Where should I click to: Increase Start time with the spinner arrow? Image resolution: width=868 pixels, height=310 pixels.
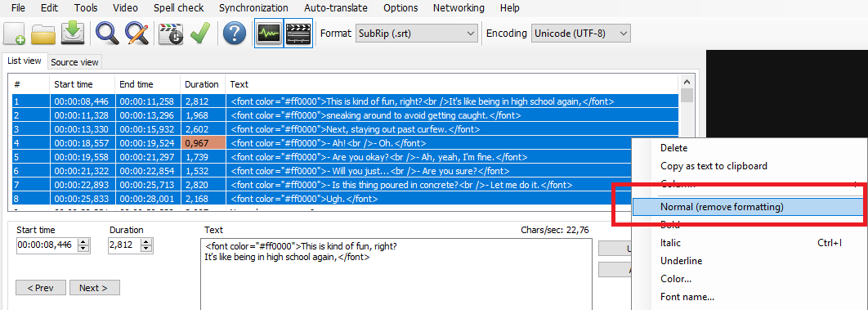pos(84,242)
